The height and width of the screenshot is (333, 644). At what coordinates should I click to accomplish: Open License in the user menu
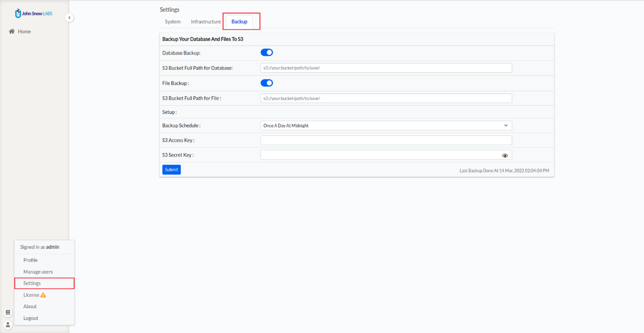31,295
